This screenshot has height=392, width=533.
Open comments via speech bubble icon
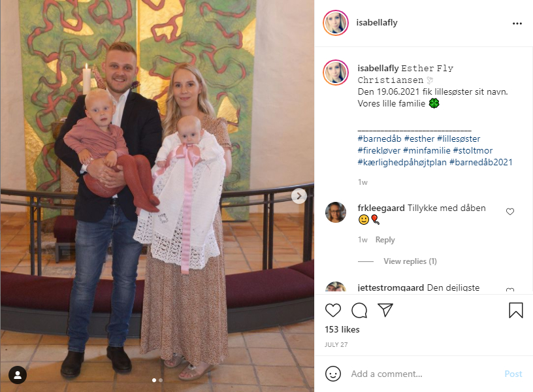359,310
